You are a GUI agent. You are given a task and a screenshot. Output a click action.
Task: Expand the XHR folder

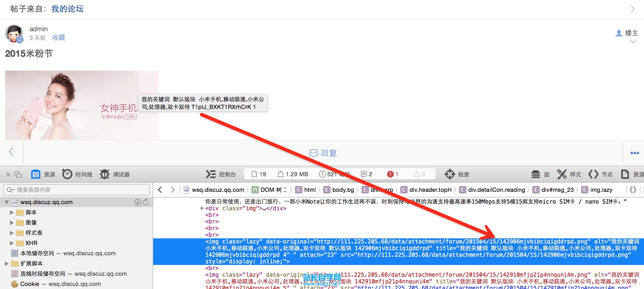coord(11,243)
